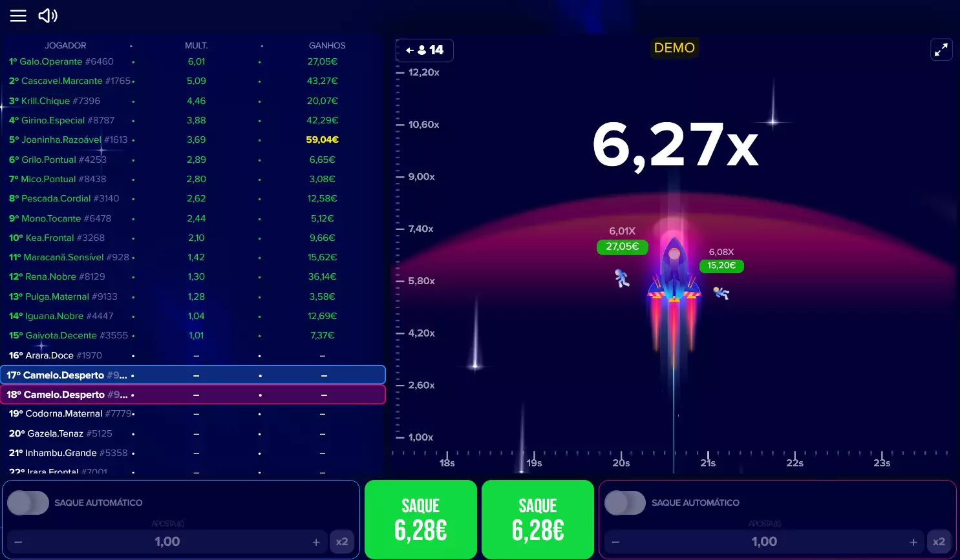Decrease the left bet with minus
This screenshot has height=560, width=960.
pyautogui.click(x=18, y=542)
